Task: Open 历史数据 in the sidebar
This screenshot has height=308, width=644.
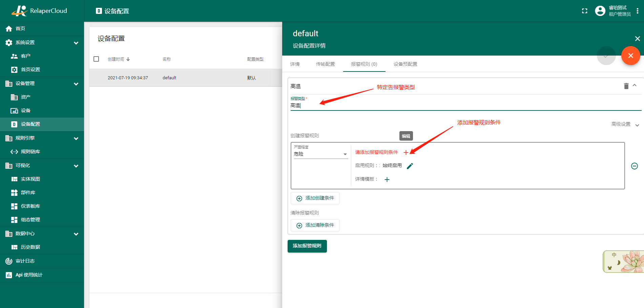Action: 42,247
